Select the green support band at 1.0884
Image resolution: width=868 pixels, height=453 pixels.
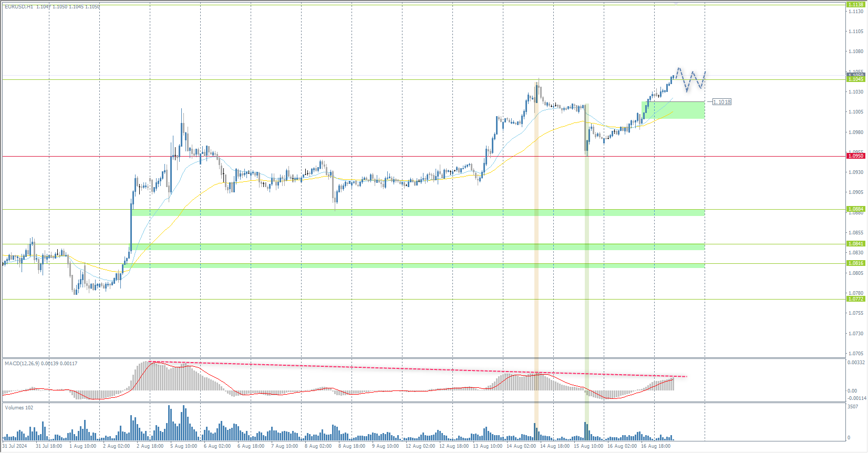(418, 212)
